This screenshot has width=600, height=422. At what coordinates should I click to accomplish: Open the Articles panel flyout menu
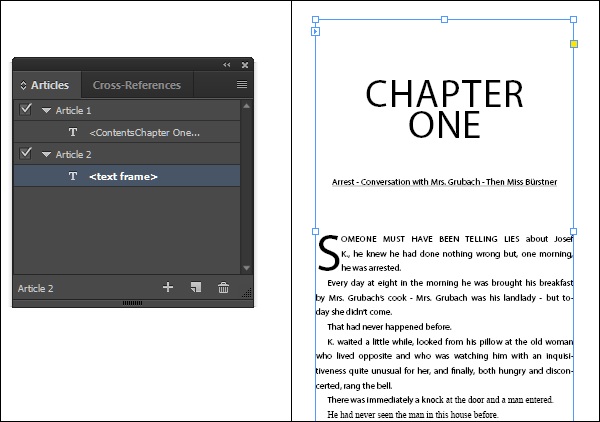(241, 84)
